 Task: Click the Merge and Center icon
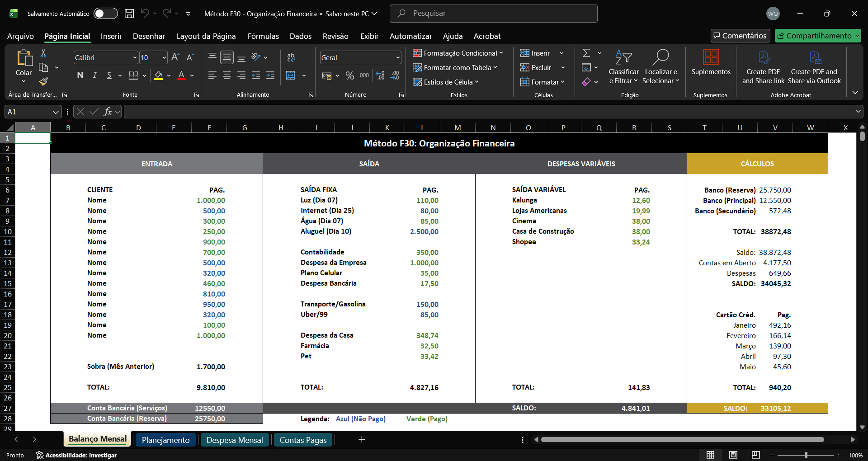click(291, 75)
